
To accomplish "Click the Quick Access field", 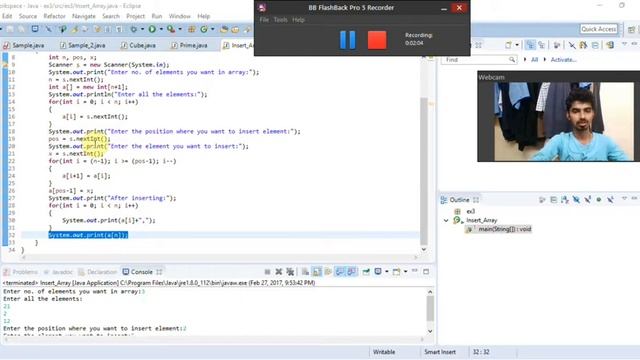I will click(x=598, y=29).
